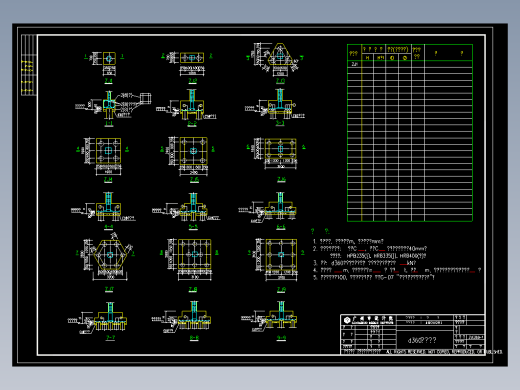
Task: Select the drawing title d36d in title block
Action: click(x=422, y=340)
